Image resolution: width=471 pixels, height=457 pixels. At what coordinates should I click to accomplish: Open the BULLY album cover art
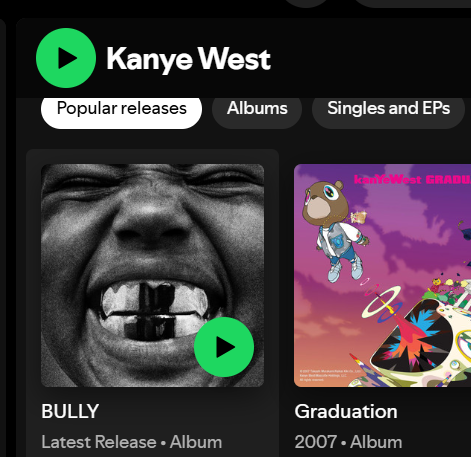pos(153,275)
